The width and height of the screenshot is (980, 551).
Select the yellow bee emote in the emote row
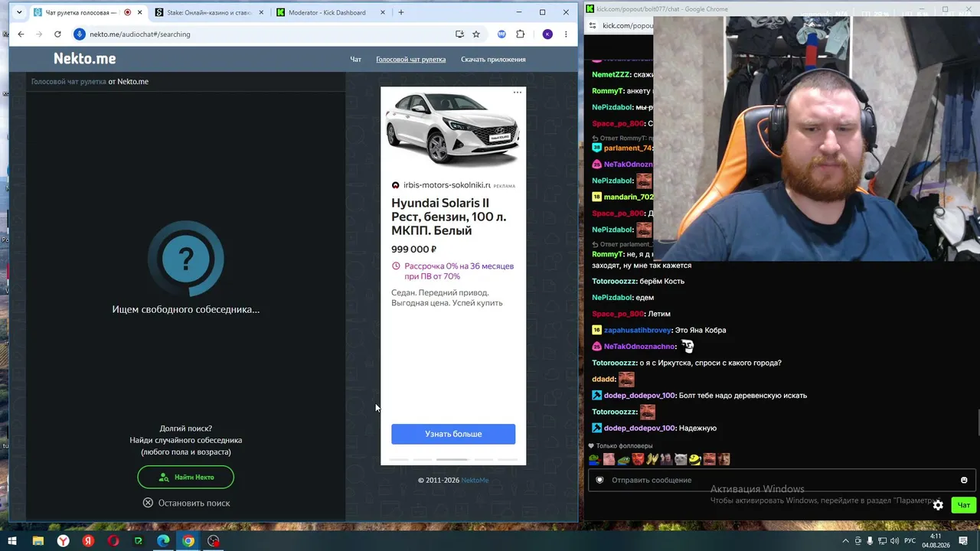695,459
